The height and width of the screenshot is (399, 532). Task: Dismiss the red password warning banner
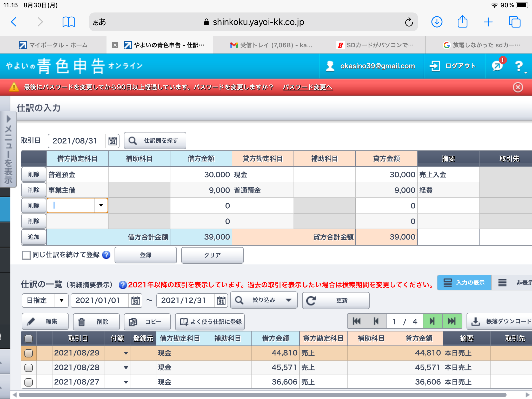[x=518, y=87]
